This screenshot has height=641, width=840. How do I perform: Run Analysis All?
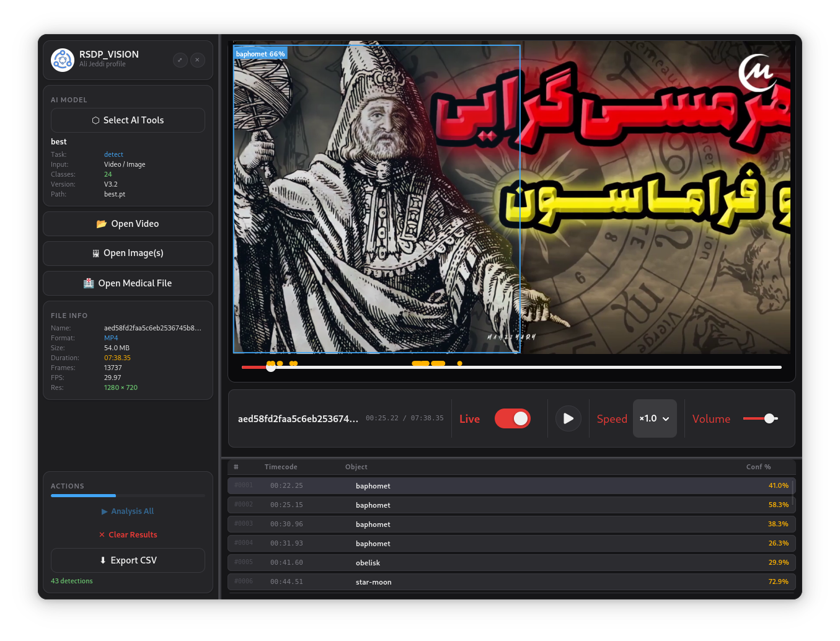pyautogui.click(x=128, y=511)
